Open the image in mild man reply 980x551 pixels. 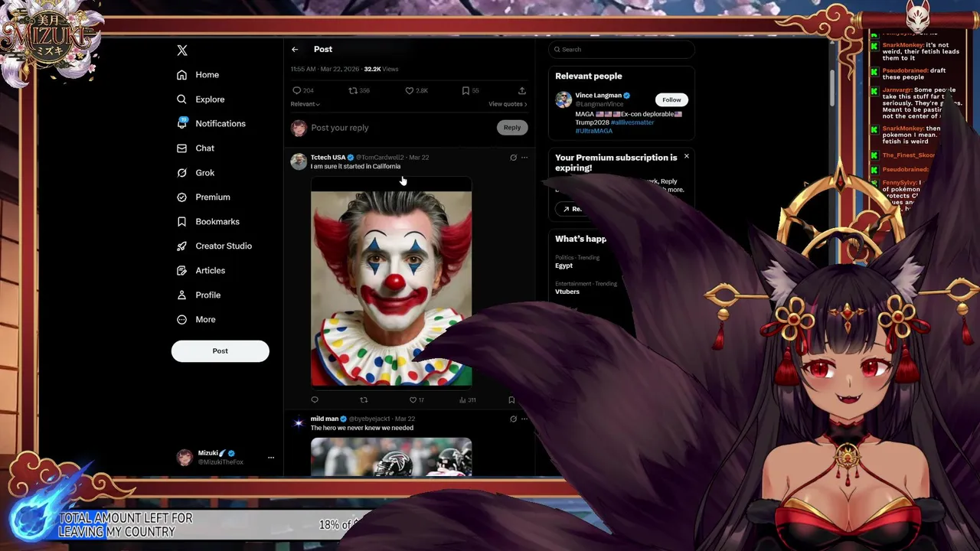click(x=391, y=457)
